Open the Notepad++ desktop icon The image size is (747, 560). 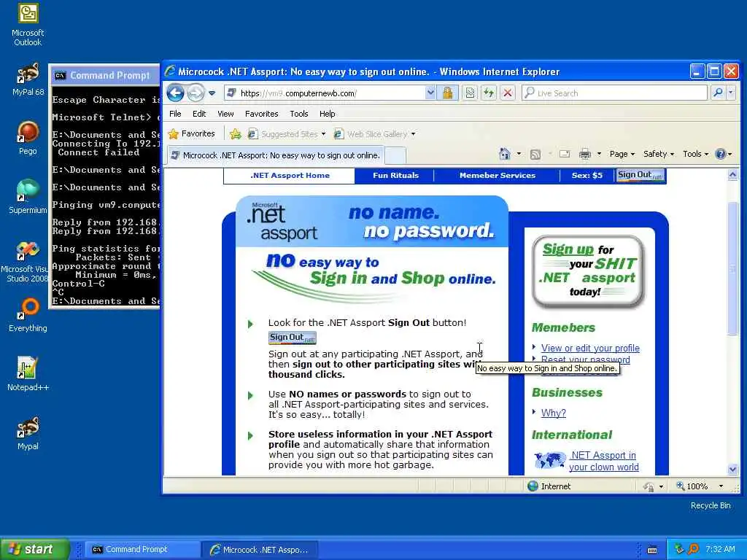pyautogui.click(x=28, y=374)
